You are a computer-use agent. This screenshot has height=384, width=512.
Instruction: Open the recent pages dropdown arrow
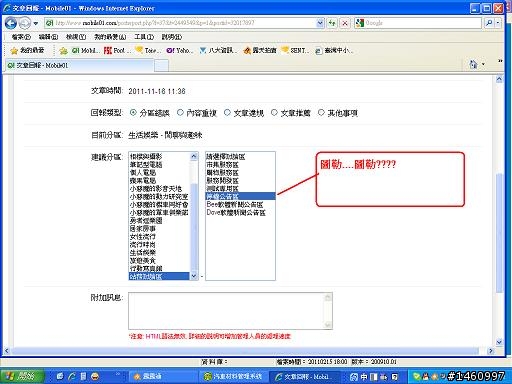[x=36, y=23]
